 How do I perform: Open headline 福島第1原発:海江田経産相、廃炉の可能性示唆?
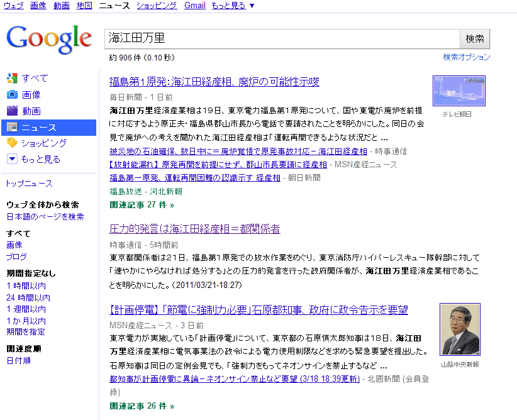pyautogui.click(x=214, y=82)
